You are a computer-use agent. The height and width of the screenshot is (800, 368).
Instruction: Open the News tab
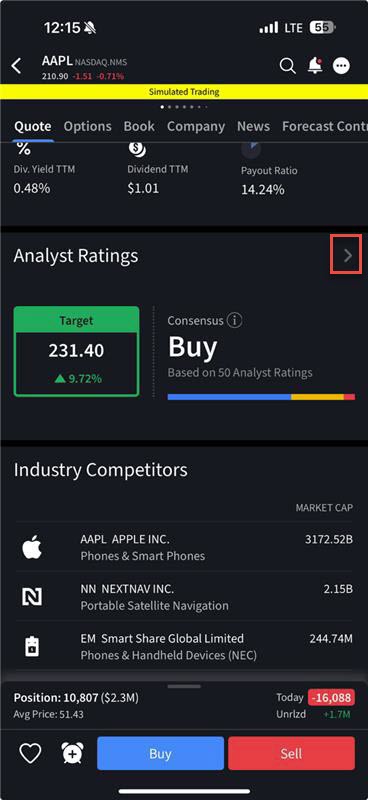[253, 126]
